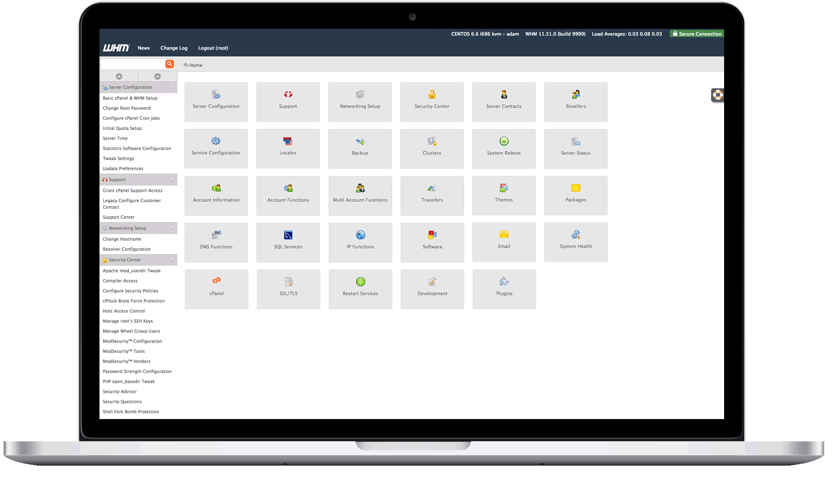Open Password Strength Configuration link
This screenshot has height=504, width=832.
tap(137, 372)
